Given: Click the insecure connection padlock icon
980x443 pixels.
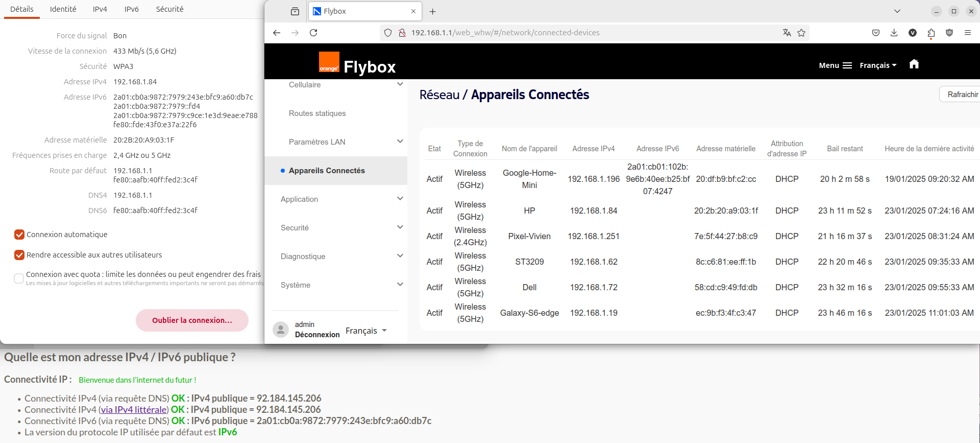Looking at the screenshot, I should [402, 33].
